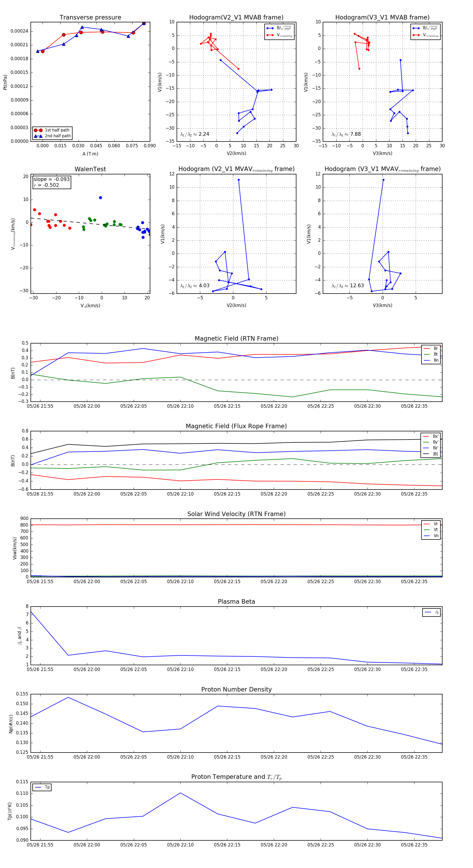
Task: Click the 'Transverse pressure' plot title
Action: [x=90, y=18]
